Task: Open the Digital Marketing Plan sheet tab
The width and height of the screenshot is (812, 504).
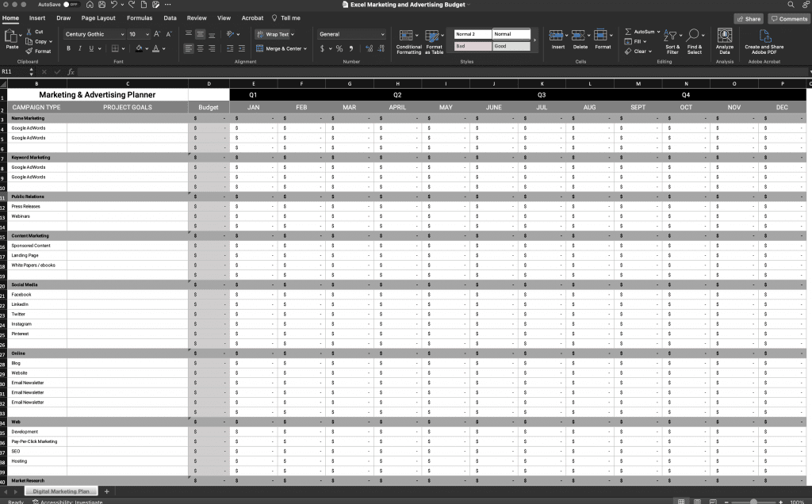Action: pos(61,491)
